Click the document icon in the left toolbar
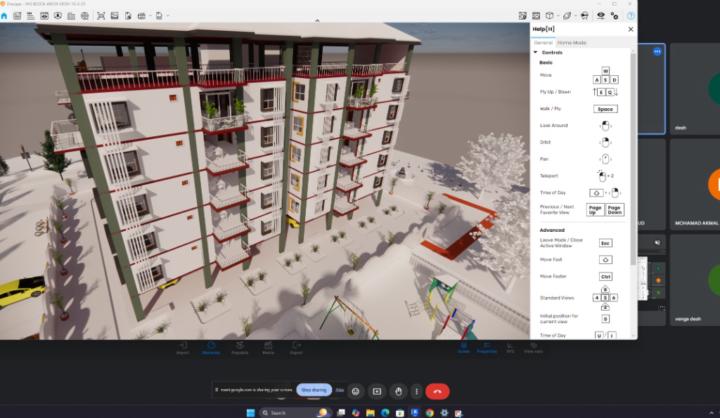 pos(128,16)
